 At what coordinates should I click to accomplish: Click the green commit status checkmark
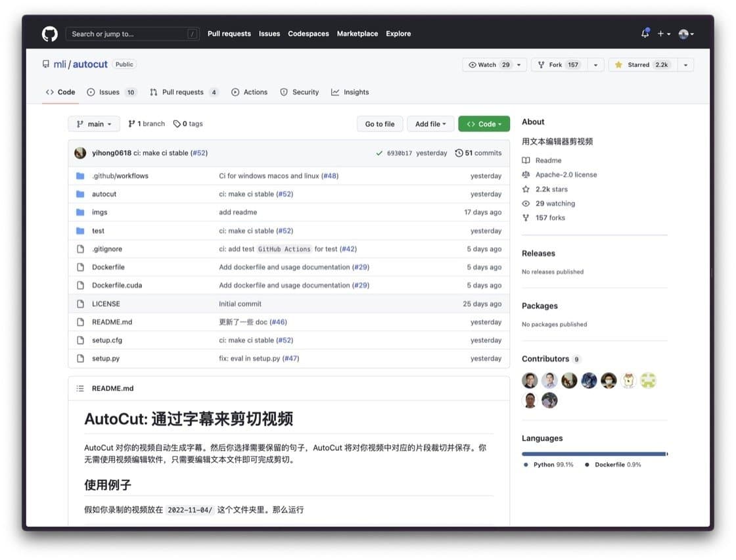(379, 153)
